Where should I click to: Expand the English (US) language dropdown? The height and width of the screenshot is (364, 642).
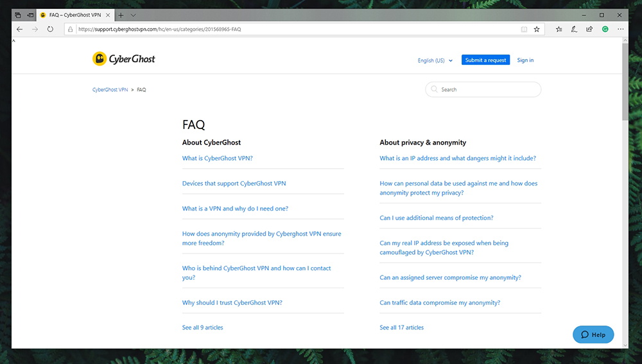tap(435, 60)
